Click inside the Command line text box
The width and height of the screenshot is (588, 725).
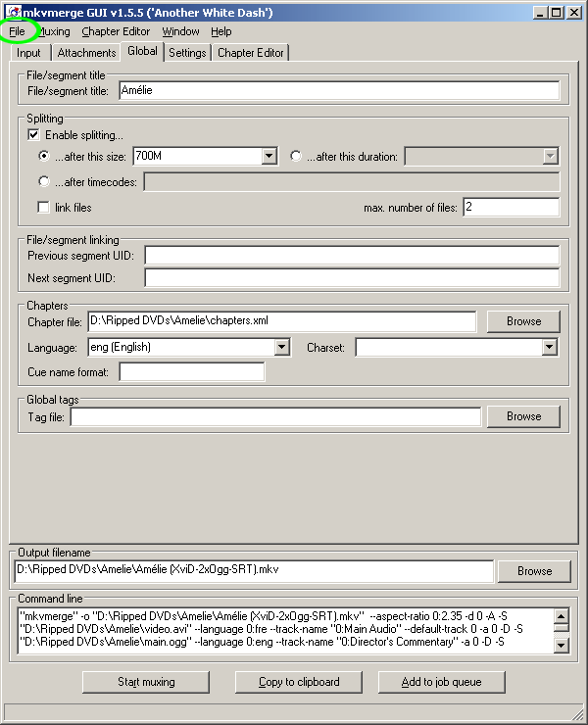(x=285, y=629)
